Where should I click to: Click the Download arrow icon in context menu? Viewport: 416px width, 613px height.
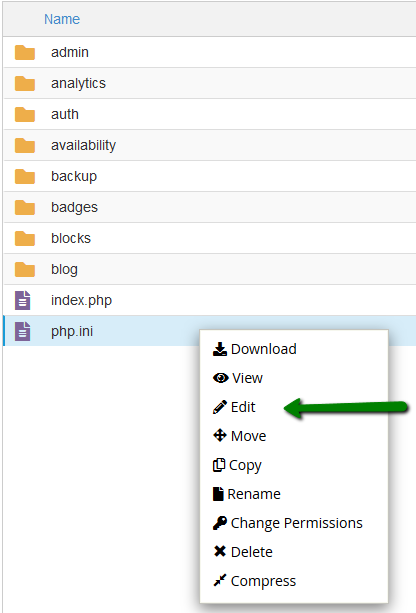[x=220, y=349]
